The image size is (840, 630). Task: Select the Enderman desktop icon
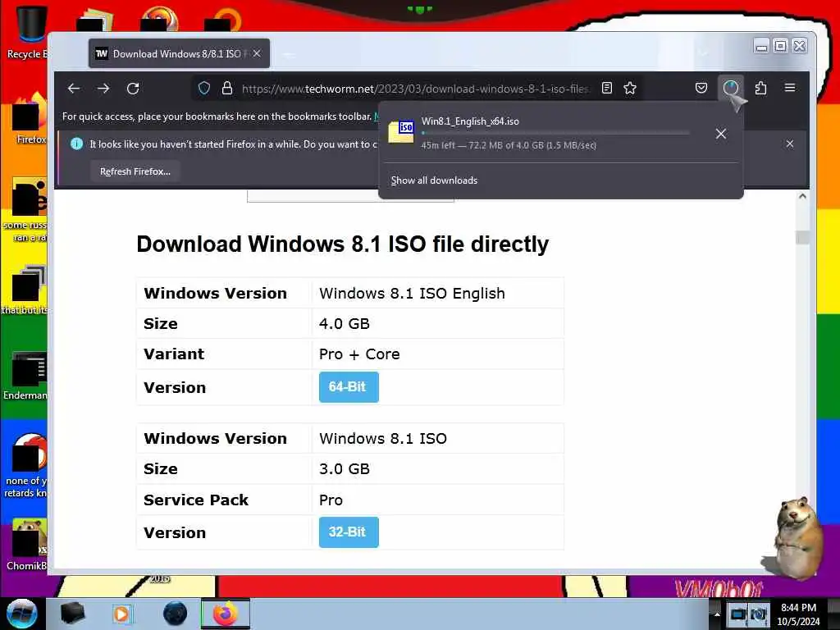point(25,376)
